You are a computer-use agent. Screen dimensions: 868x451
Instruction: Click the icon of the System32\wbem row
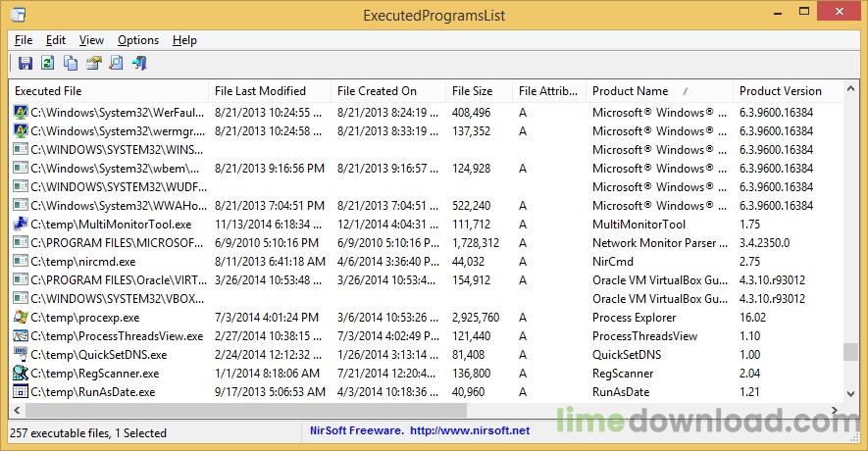pos(21,169)
